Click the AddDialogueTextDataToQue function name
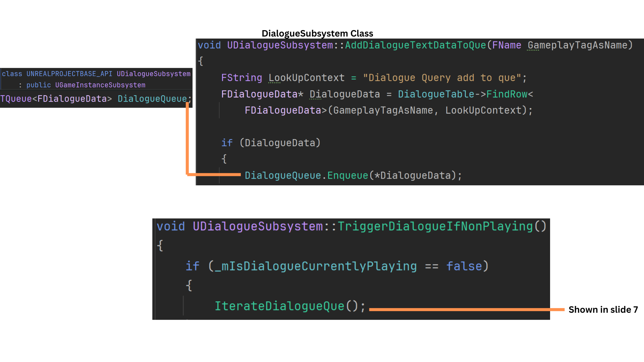 415,45
